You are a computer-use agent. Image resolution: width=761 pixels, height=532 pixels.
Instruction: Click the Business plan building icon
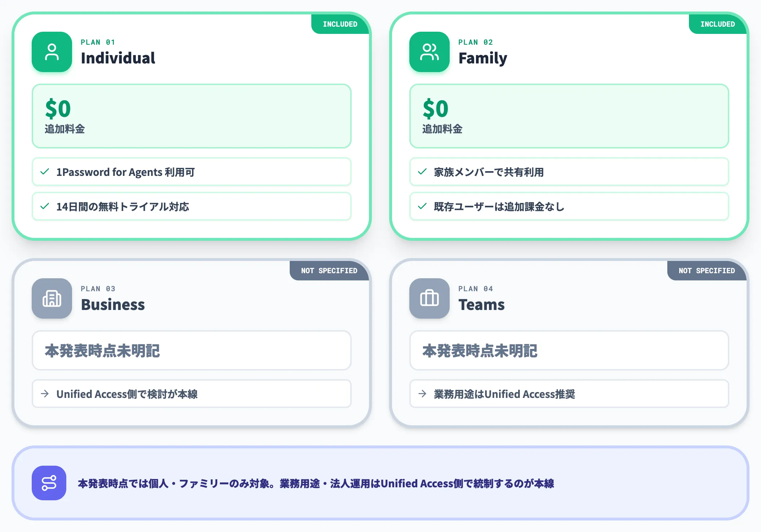[52, 298]
